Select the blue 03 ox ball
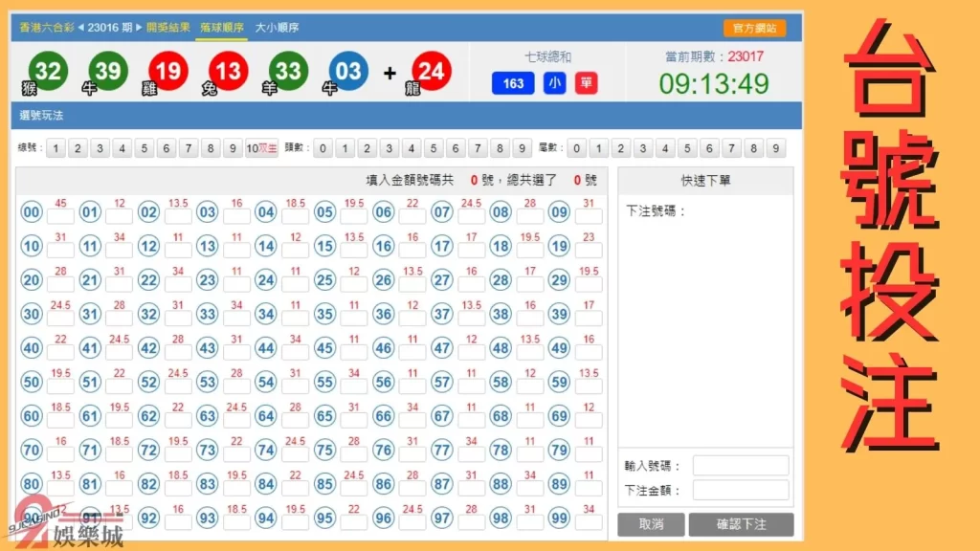This screenshot has height=551, width=980. pyautogui.click(x=348, y=71)
